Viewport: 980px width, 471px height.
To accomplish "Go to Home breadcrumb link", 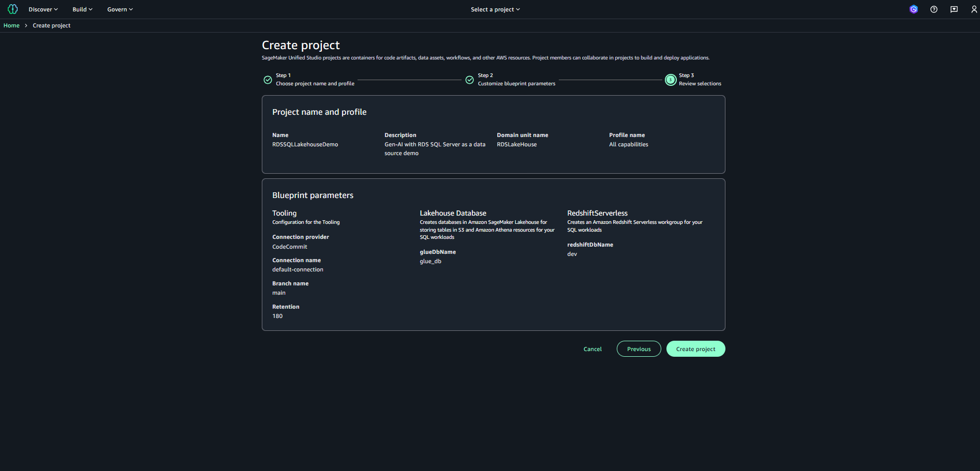I will [x=11, y=25].
